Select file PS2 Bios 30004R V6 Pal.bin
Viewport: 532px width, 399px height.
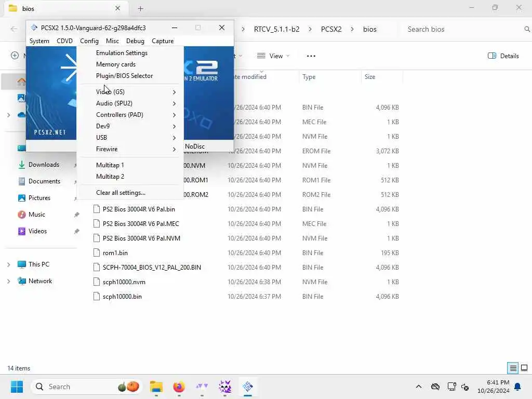(139, 209)
